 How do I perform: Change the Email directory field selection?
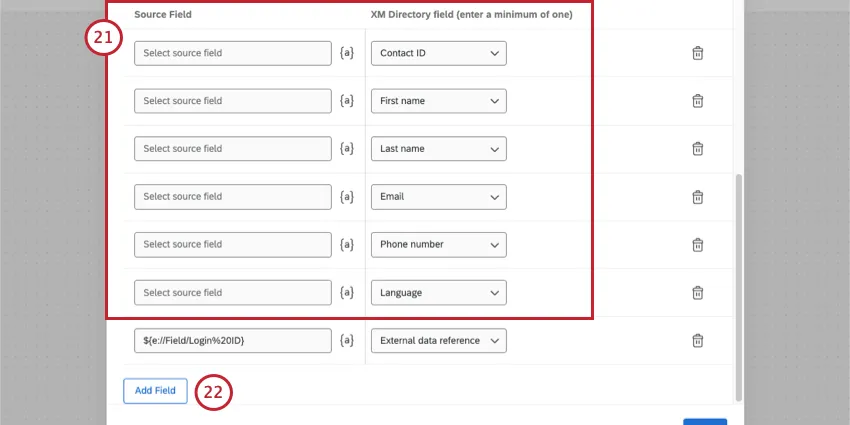tap(438, 197)
